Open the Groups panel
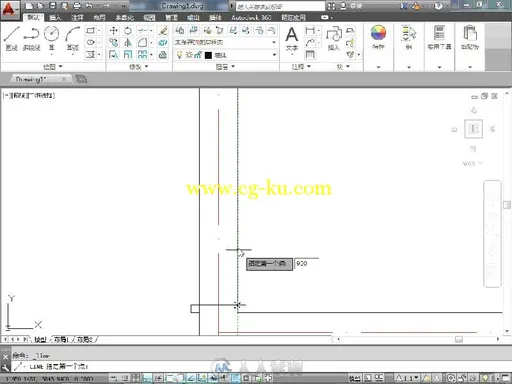The width and height of the screenshot is (512, 384). click(x=409, y=37)
